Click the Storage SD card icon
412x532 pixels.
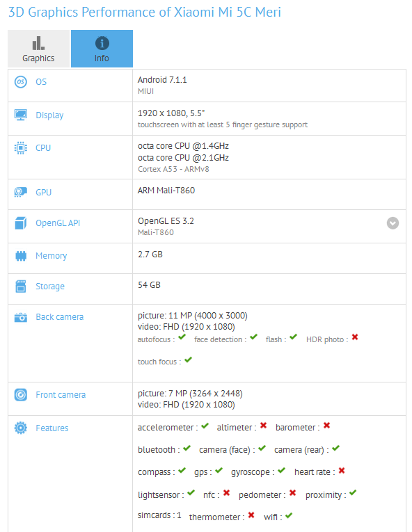point(21,287)
